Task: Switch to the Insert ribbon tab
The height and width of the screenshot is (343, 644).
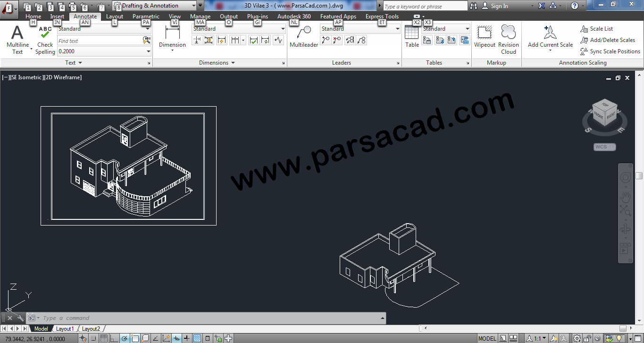Action: pyautogui.click(x=57, y=17)
